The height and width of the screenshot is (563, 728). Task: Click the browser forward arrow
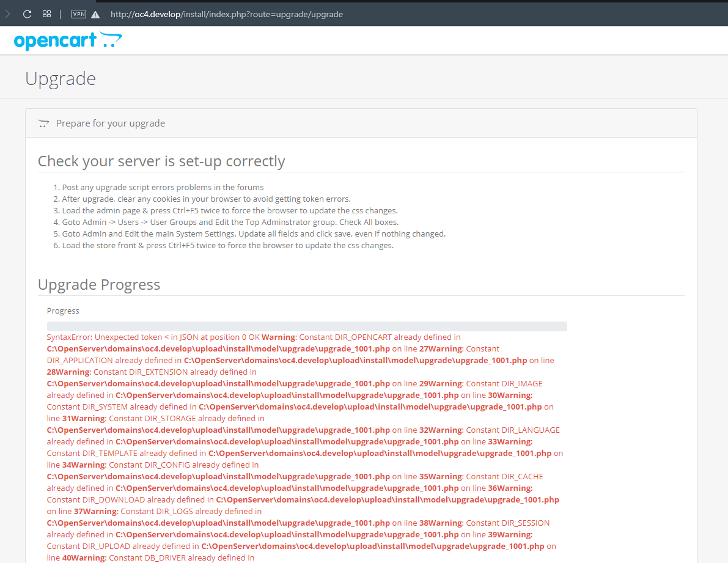7,14
